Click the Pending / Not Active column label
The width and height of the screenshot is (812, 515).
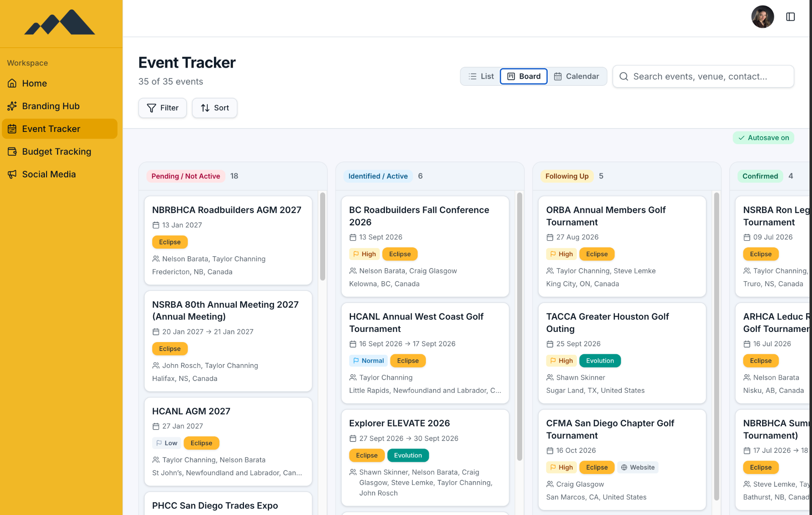186,176
